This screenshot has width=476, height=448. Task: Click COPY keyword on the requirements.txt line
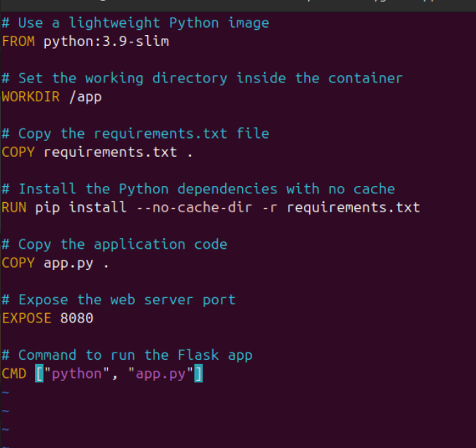click(18, 152)
